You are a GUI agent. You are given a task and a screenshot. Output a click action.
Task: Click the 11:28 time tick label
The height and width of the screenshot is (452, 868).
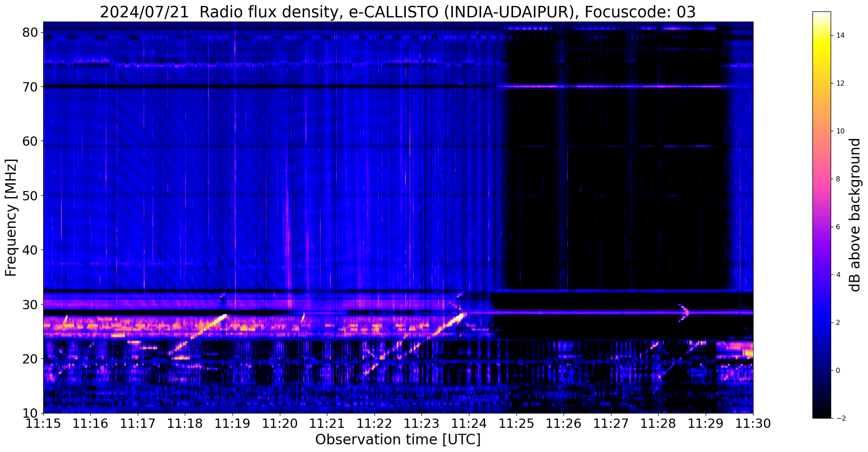658,423
